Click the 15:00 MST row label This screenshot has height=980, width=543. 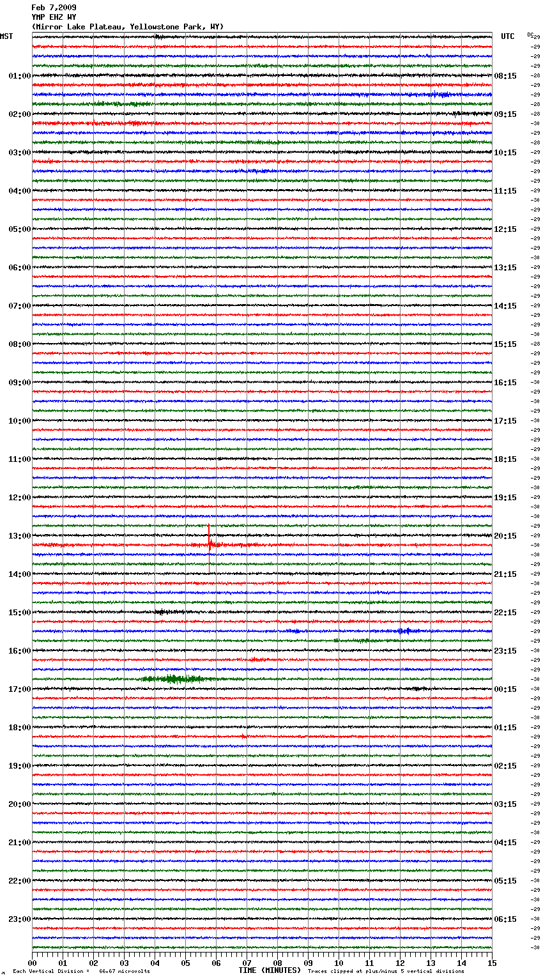(20, 613)
